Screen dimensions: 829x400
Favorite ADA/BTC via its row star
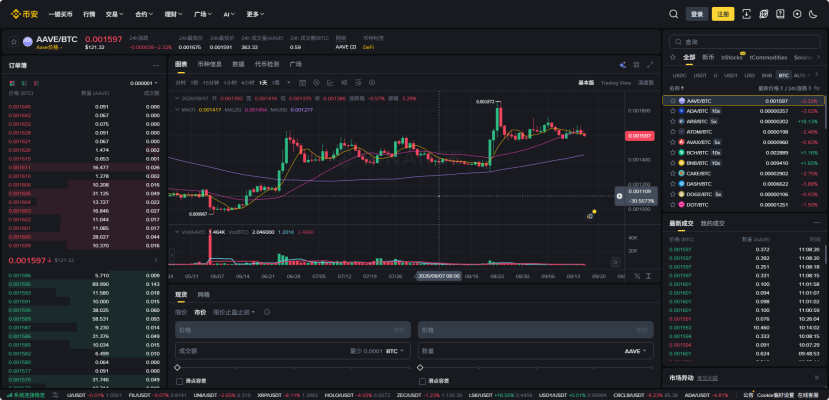(673, 111)
